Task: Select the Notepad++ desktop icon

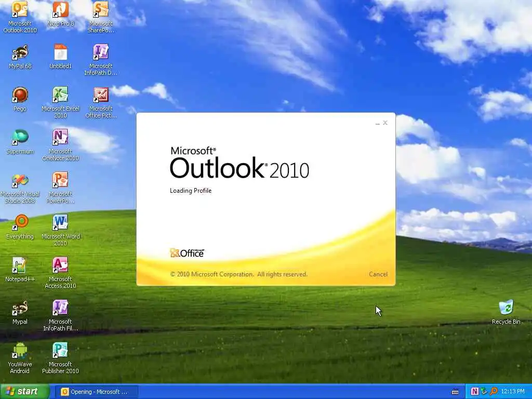Action: pos(20,270)
